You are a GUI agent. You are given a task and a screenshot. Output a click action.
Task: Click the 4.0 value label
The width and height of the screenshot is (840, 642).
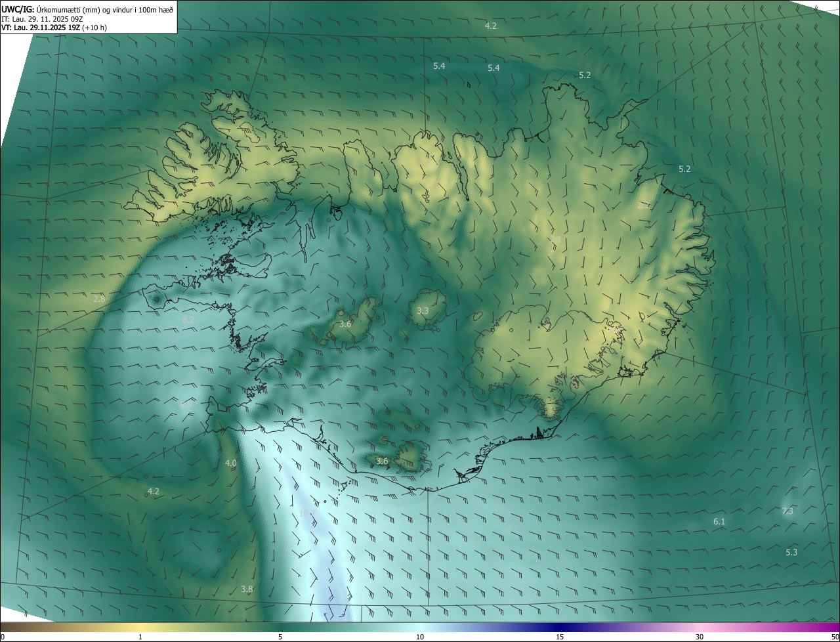click(x=230, y=463)
